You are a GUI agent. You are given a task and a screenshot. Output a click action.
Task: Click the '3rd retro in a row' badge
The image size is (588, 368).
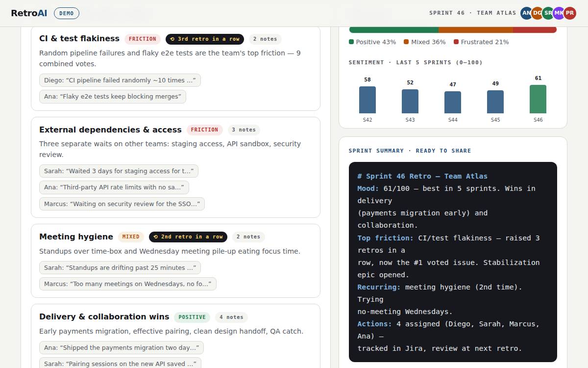click(x=205, y=39)
